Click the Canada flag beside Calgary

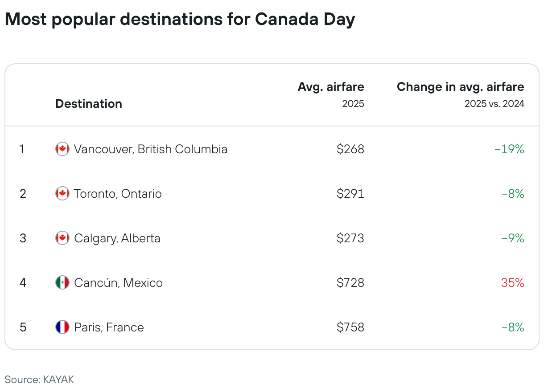pyautogui.click(x=62, y=238)
